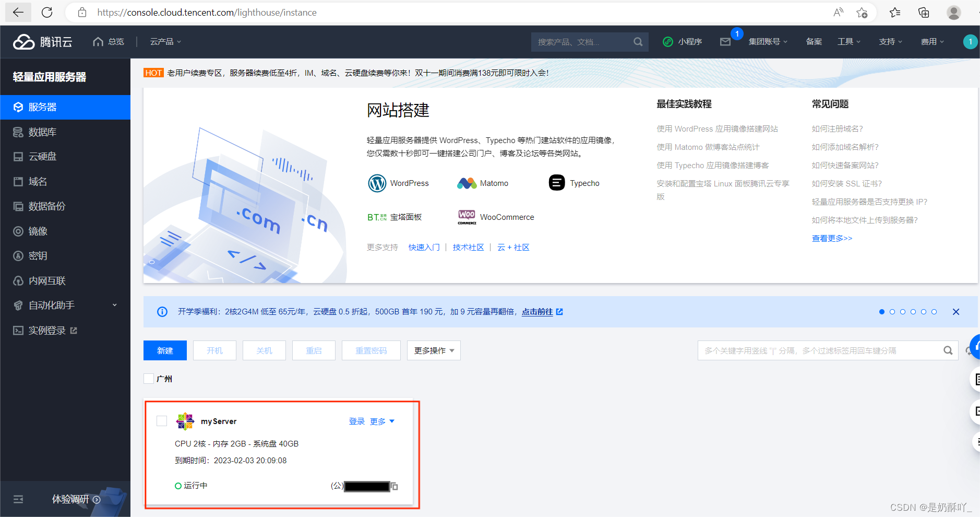Open the 更多操作 dropdown

[434, 350]
